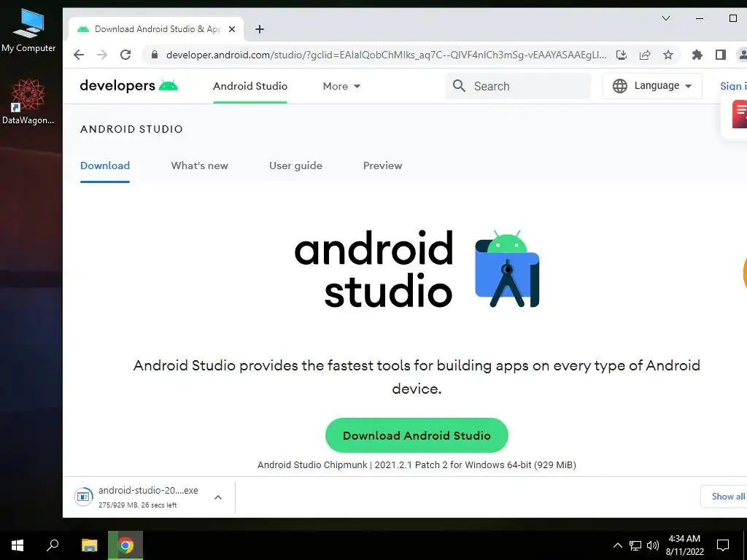Expand the download item options chevron
The height and width of the screenshot is (560, 747).
coord(218,497)
